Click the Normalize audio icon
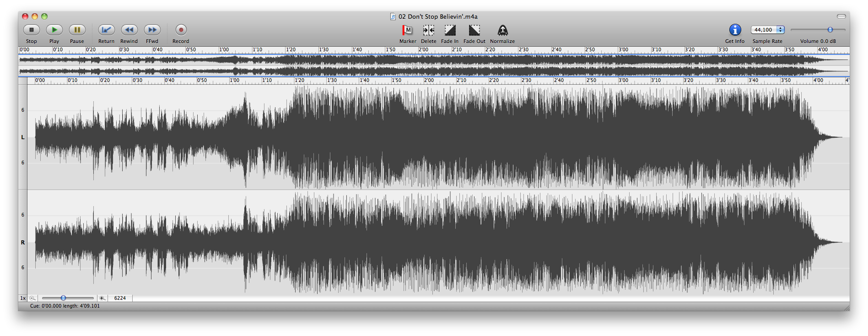Viewport: 868px width, 336px height. (x=502, y=30)
